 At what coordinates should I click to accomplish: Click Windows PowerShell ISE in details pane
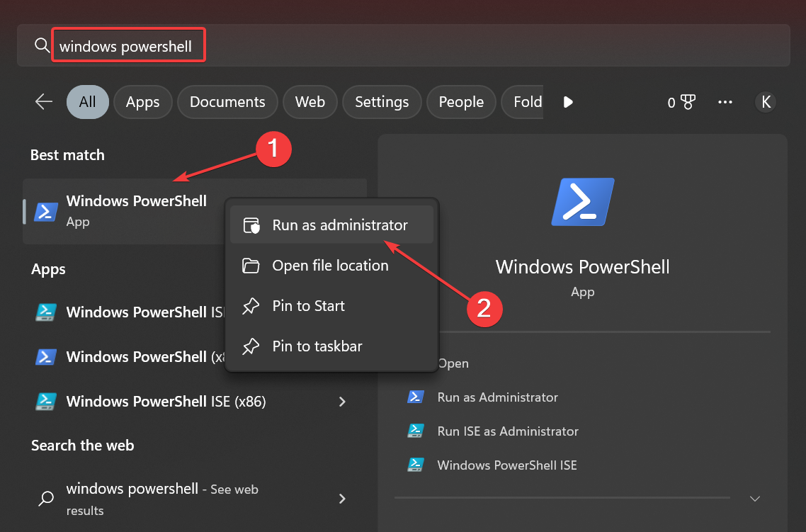click(507, 465)
